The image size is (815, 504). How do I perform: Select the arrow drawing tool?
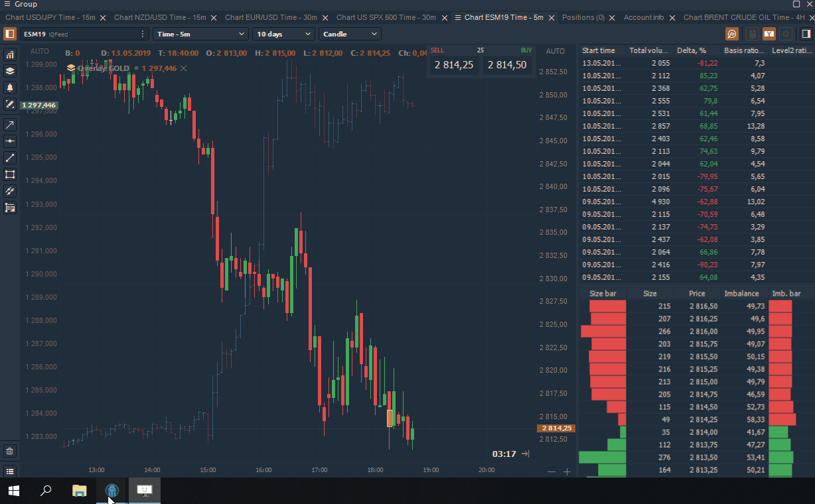[x=10, y=125]
